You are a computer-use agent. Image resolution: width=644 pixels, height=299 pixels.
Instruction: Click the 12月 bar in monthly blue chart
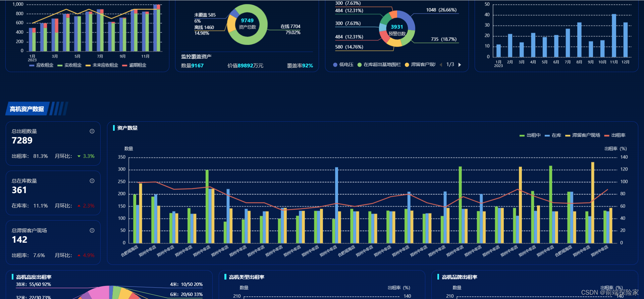626,40
